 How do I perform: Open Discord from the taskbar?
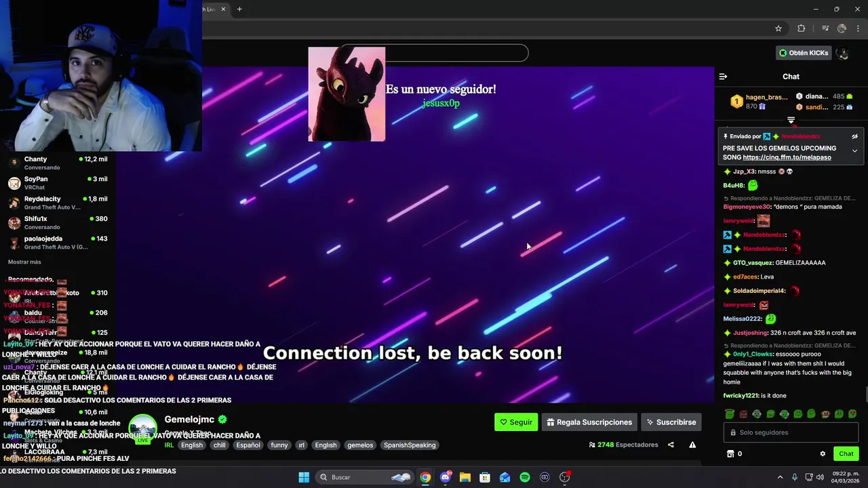(x=445, y=477)
